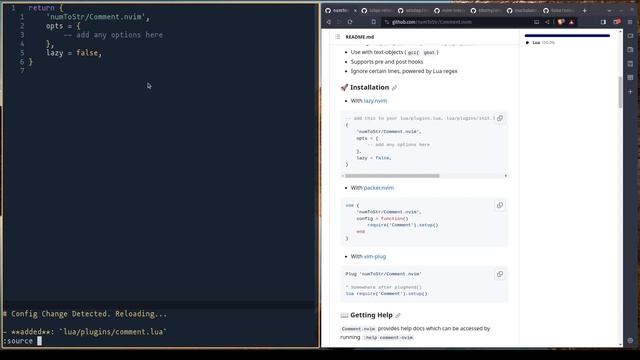Copy the vim-plug Plug snippet

[500, 274]
